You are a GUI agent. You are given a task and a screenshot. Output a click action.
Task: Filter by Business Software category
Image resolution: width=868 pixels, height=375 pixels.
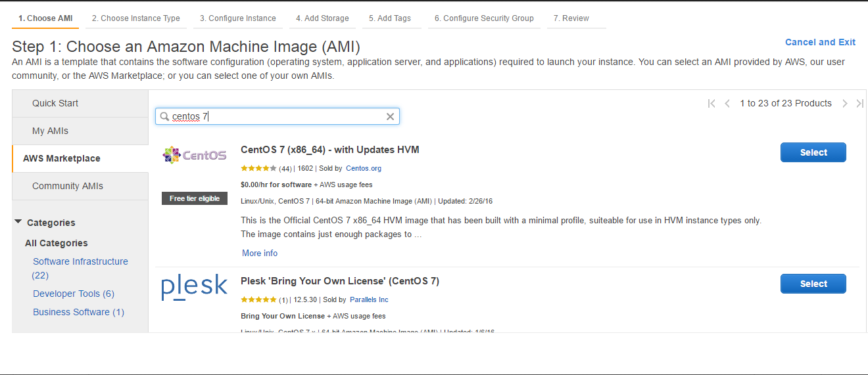[78, 312]
